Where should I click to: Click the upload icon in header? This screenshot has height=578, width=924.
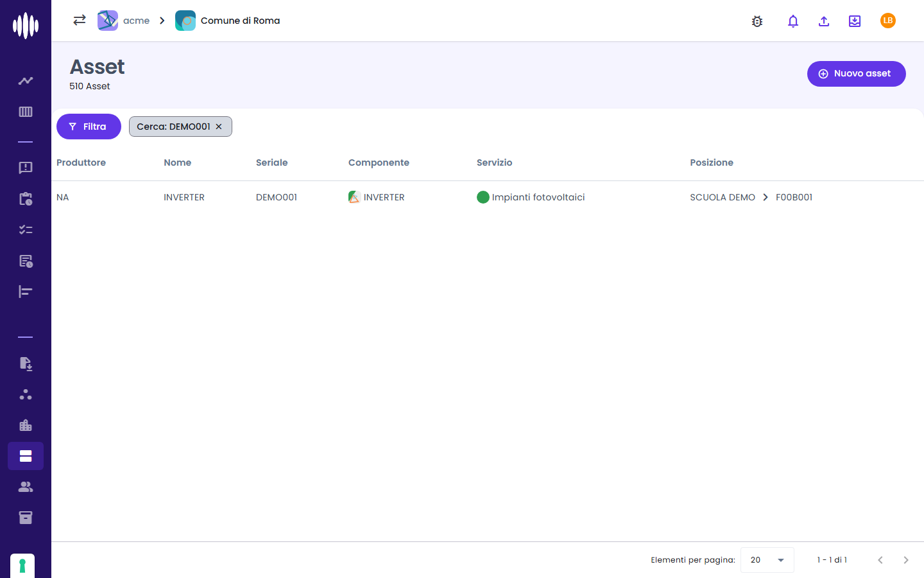coord(824,21)
